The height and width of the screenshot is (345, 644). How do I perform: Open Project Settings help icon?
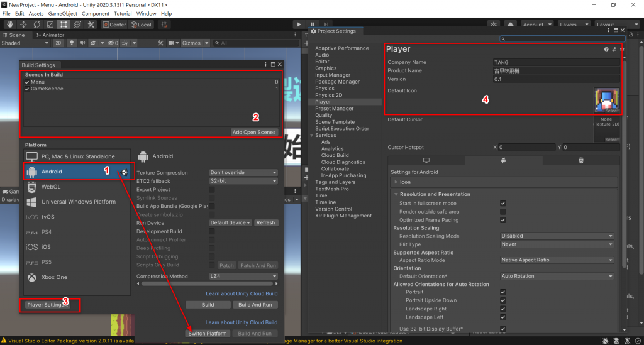(606, 49)
